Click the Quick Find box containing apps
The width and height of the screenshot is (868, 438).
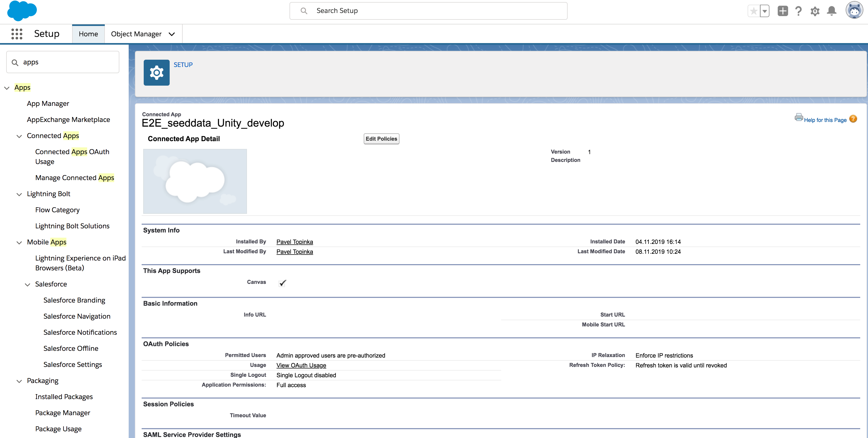coord(63,62)
